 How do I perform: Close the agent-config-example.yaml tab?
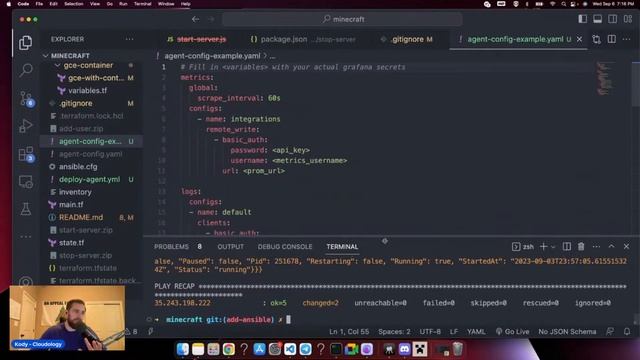(x=579, y=39)
